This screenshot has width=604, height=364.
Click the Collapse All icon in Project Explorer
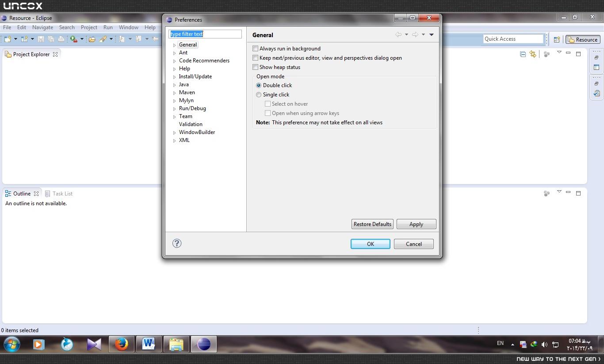(523, 54)
